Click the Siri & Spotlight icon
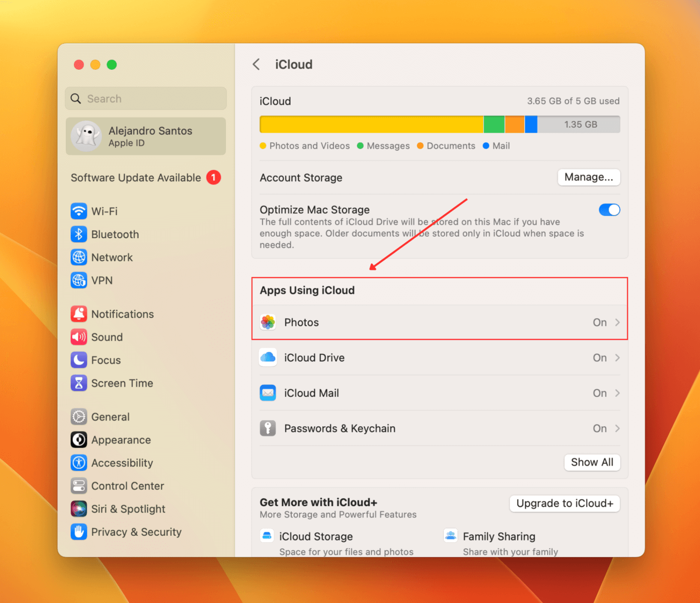700x603 pixels. click(x=79, y=509)
